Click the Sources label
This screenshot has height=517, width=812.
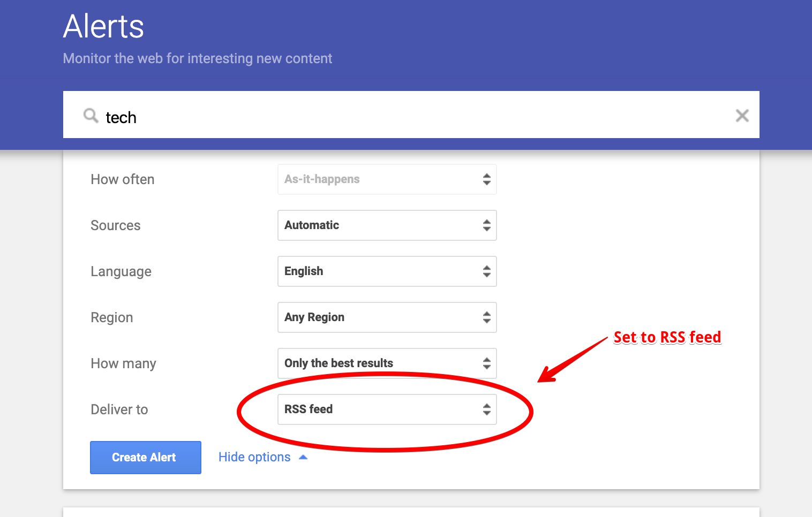[x=116, y=225]
